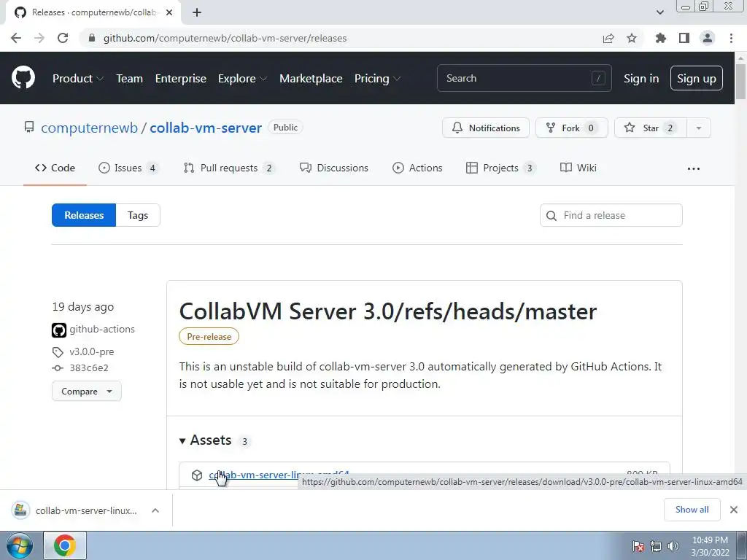
Task: Open the network tray icon
Action: (656, 546)
